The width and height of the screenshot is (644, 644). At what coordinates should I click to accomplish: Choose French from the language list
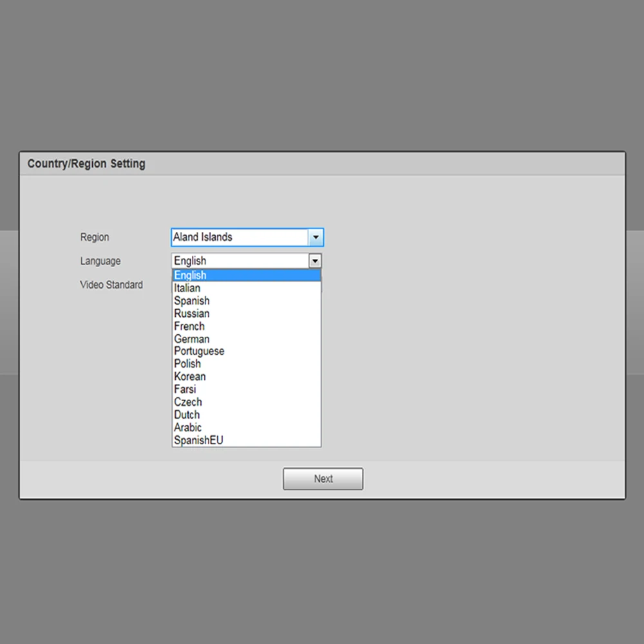click(x=247, y=326)
